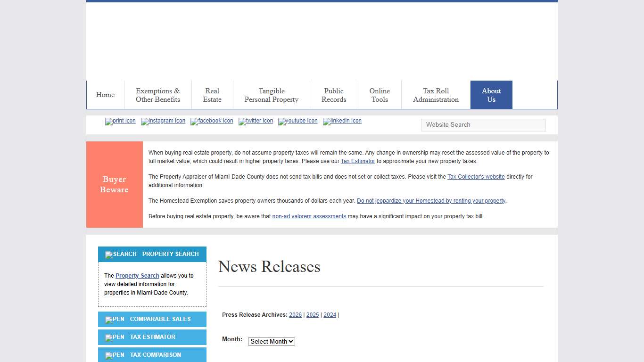Open the Tax Comparison tool
644x362 pixels.
pyautogui.click(x=152, y=355)
